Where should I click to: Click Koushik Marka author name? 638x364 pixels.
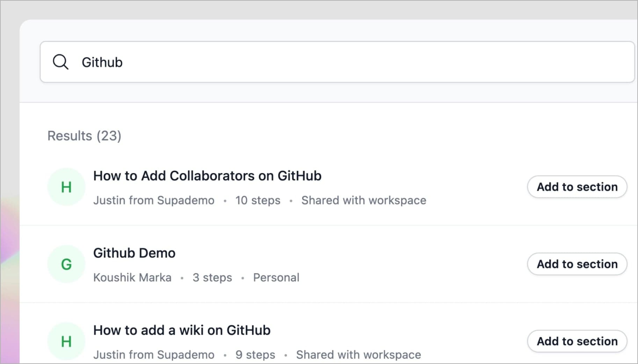tap(132, 277)
